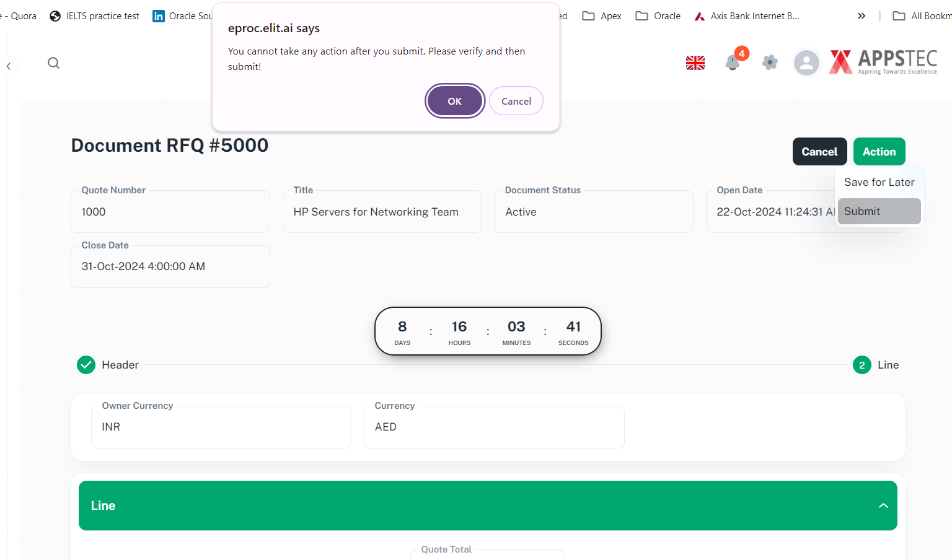The height and width of the screenshot is (560, 952).
Task: Click the Currency AED field
Action: pos(493,427)
